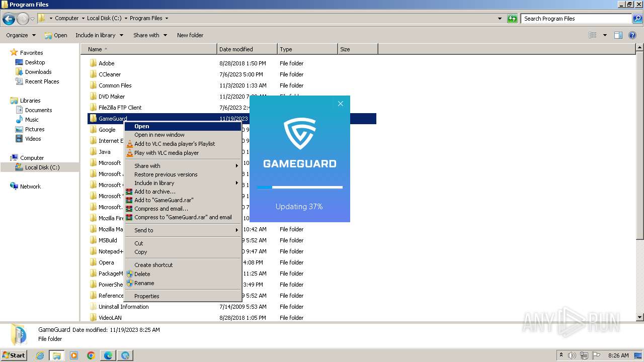Viewport: 644px width, 362px height.
Task: Click the VLC cone icon beside Add to Playlist
Action: (x=129, y=144)
